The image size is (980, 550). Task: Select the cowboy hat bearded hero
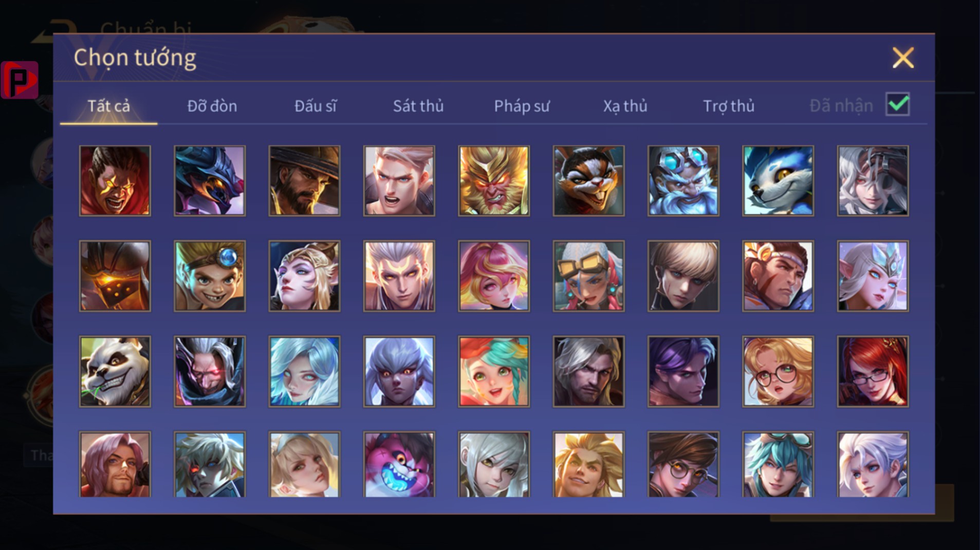click(x=304, y=181)
